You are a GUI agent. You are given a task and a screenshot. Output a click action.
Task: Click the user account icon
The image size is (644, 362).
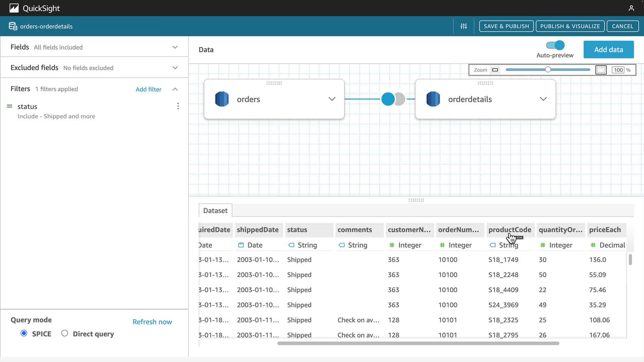point(631,8)
